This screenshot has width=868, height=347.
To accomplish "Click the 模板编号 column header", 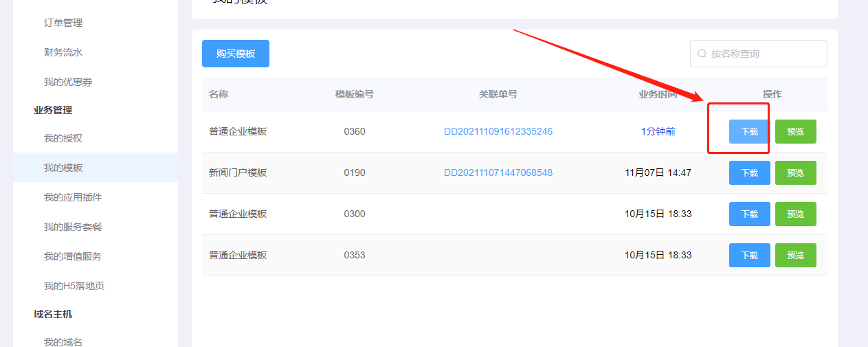I will pyautogui.click(x=354, y=94).
